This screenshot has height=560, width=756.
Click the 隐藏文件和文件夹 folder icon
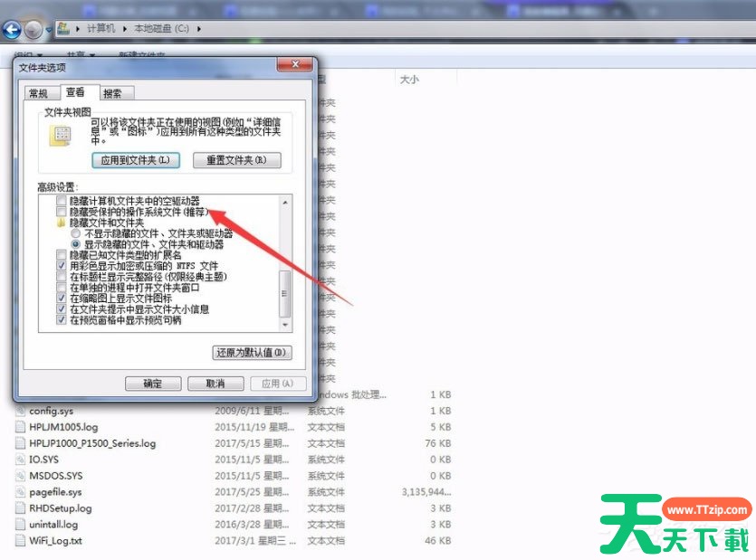pos(62,223)
